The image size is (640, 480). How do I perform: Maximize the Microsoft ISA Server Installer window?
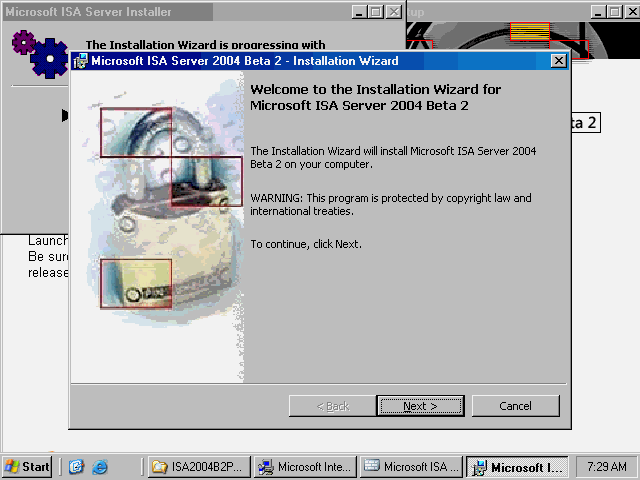pos(376,12)
